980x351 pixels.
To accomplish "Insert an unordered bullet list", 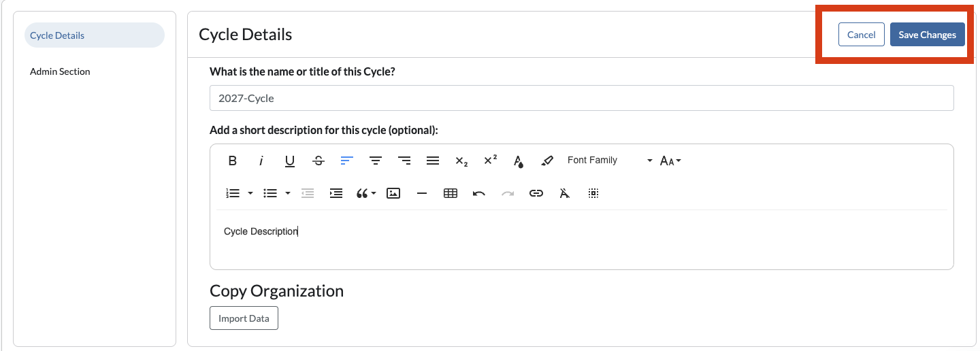I will 270,193.
